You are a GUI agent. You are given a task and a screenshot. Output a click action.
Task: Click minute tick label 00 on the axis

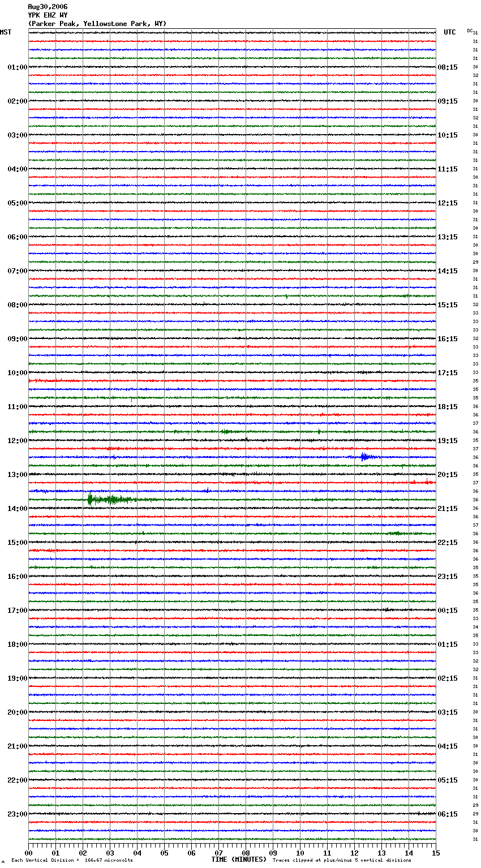tap(29, 853)
